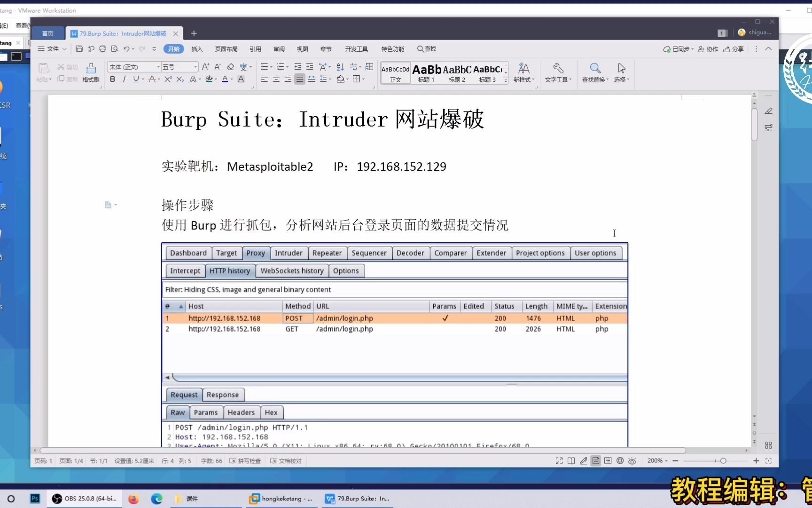This screenshot has height=508, width=812.
Task: Open the Text Tools (文字工具) wrench
Action: tap(558, 73)
